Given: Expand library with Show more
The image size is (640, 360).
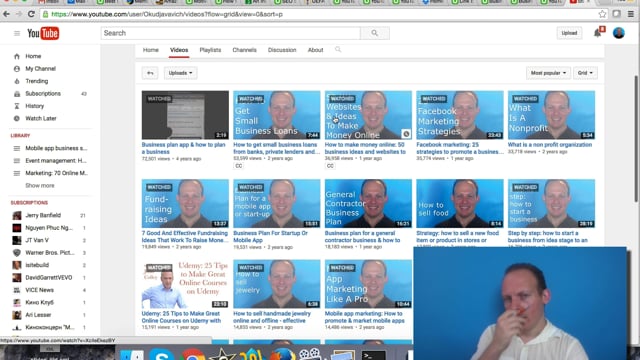Looking at the screenshot, I should [x=40, y=185].
